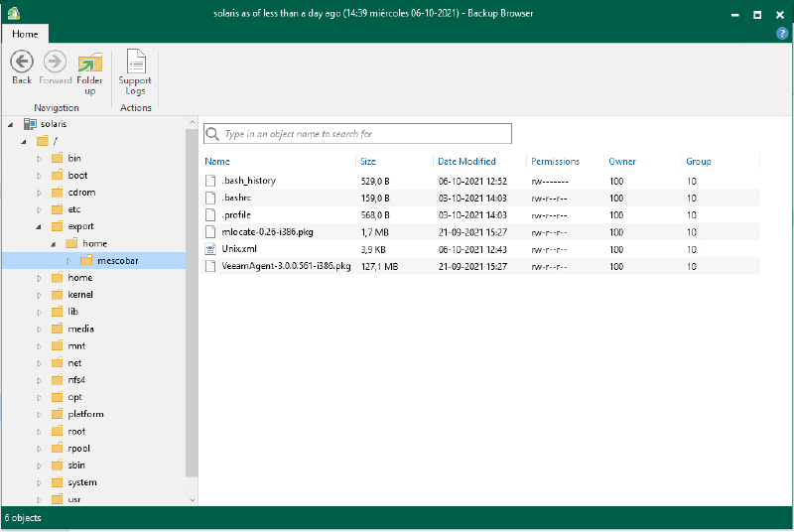Click the object name search field

[x=357, y=134]
